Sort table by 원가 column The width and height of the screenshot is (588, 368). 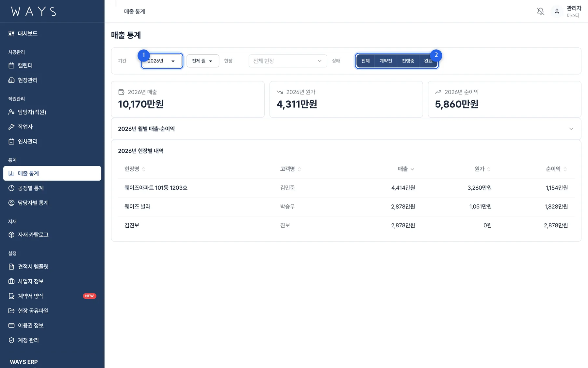pyautogui.click(x=482, y=169)
